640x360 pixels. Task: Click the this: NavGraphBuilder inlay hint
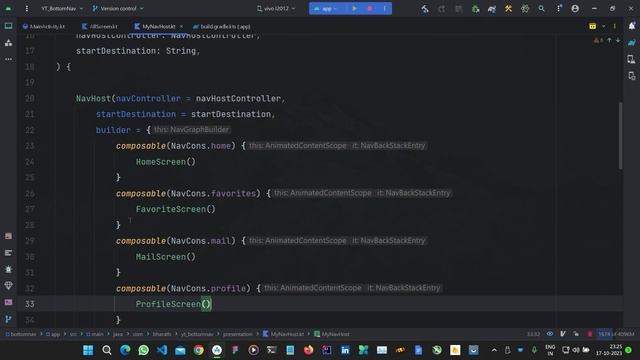point(191,130)
